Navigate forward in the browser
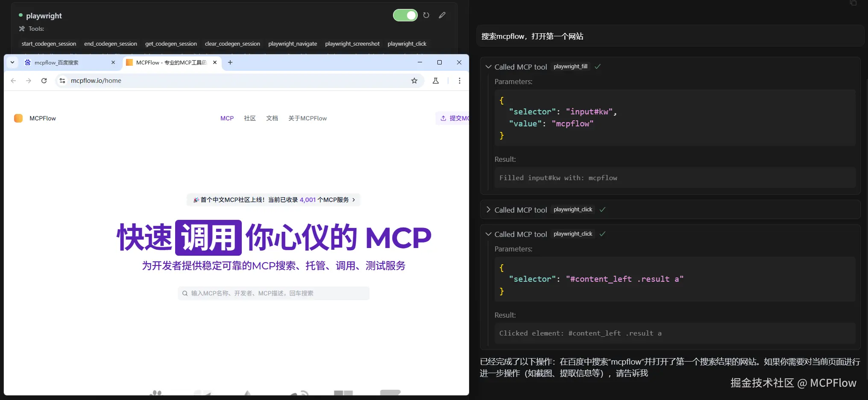868x400 pixels. [x=29, y=80]
